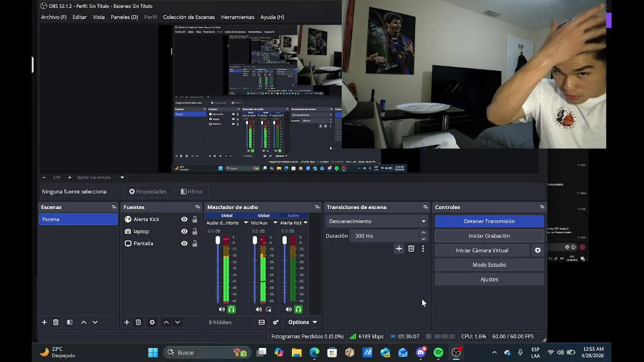Move source up arrow in Fuentes panel
The height and width of the screenshot is (362, 644).
[x=166, y=322]
